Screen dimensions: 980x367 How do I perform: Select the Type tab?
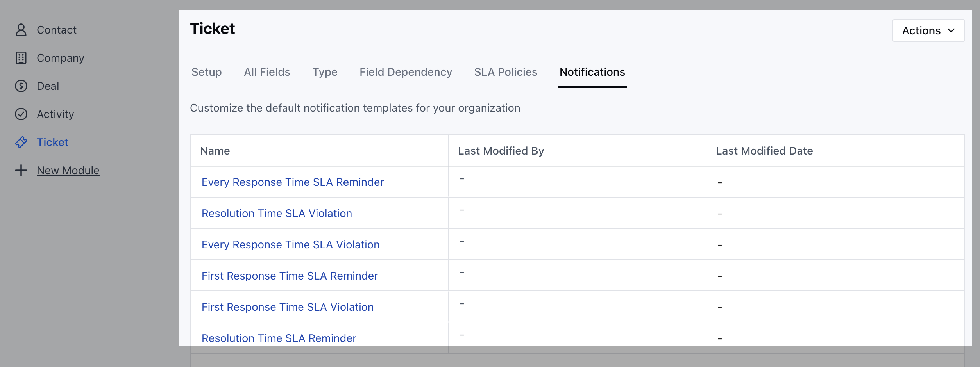[325, 72]
